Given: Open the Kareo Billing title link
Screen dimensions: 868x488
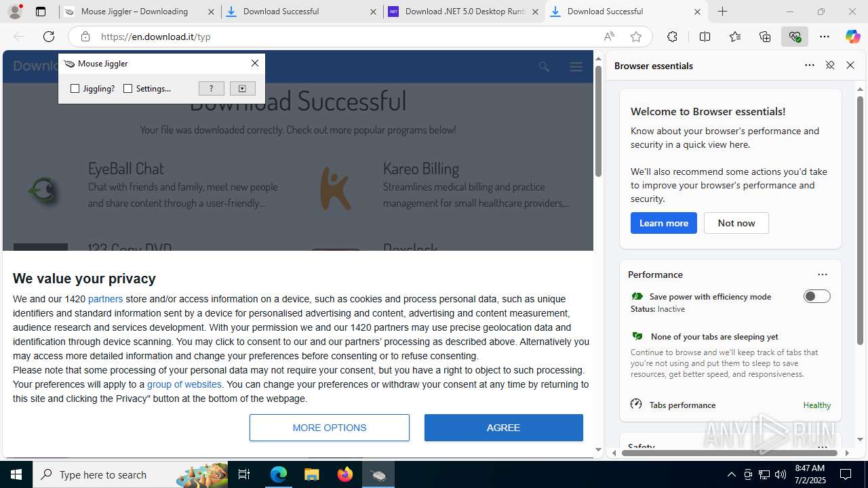Looking at the screenshot, I should (x=421, y=168).
